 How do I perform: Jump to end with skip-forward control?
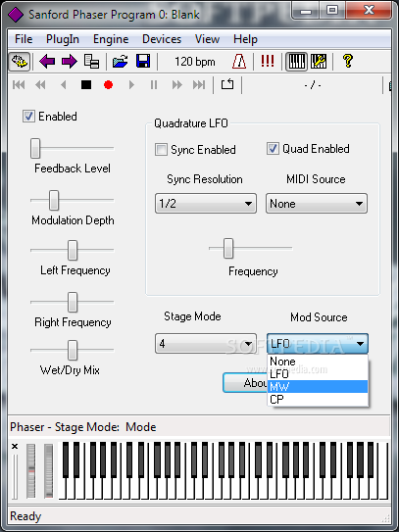click(x=199, y=85)
